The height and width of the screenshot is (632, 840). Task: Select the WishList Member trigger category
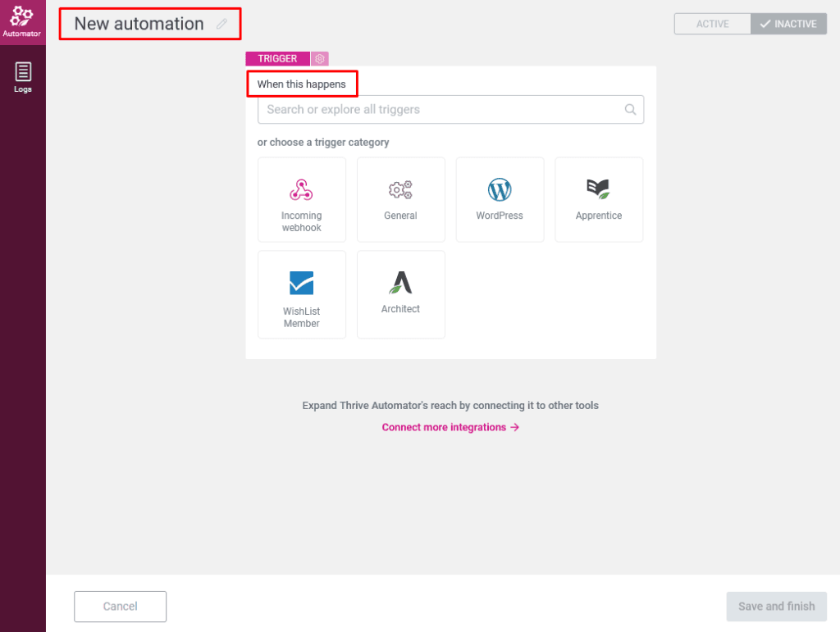[302, 294]
